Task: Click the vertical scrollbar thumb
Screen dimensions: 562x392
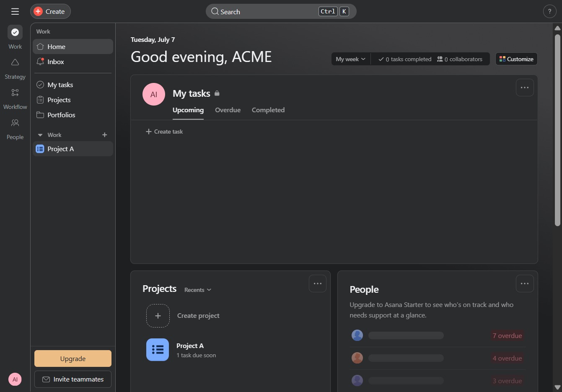Action: (x=557, y=130)
